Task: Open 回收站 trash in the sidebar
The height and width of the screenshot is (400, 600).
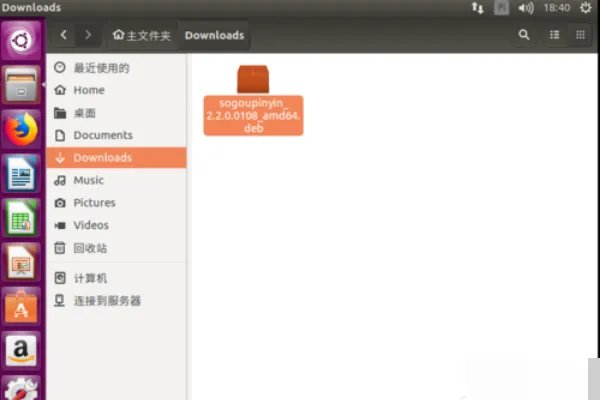Action: 116,248
